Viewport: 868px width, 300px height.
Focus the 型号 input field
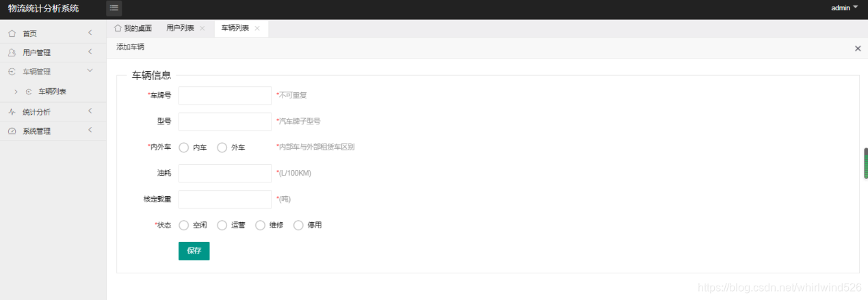[x=225, y=121]
